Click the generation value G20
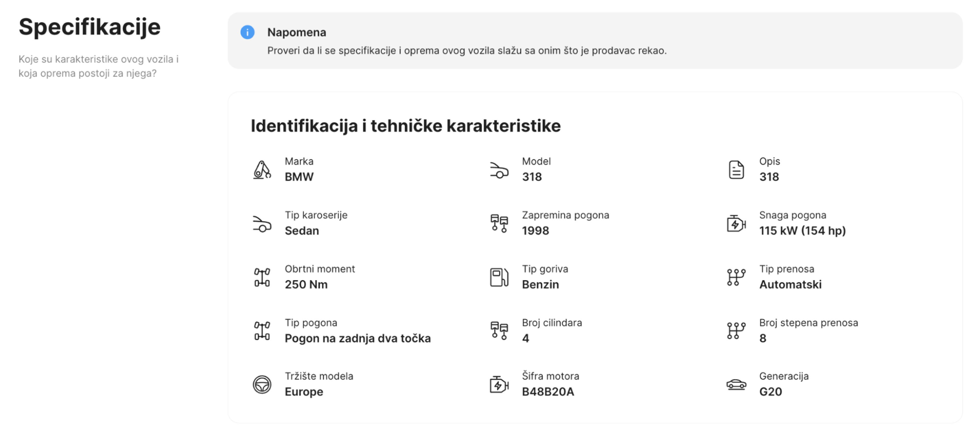 770,392
